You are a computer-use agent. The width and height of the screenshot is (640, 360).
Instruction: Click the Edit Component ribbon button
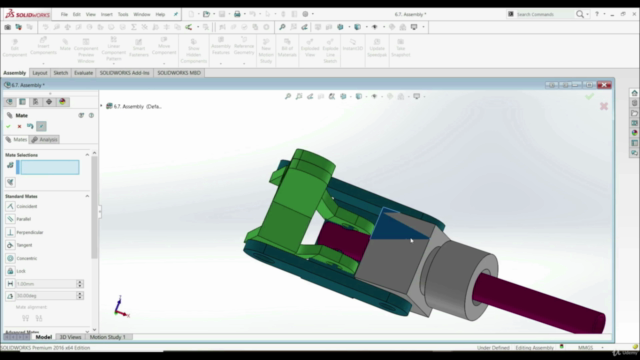[x=15, y=48]
